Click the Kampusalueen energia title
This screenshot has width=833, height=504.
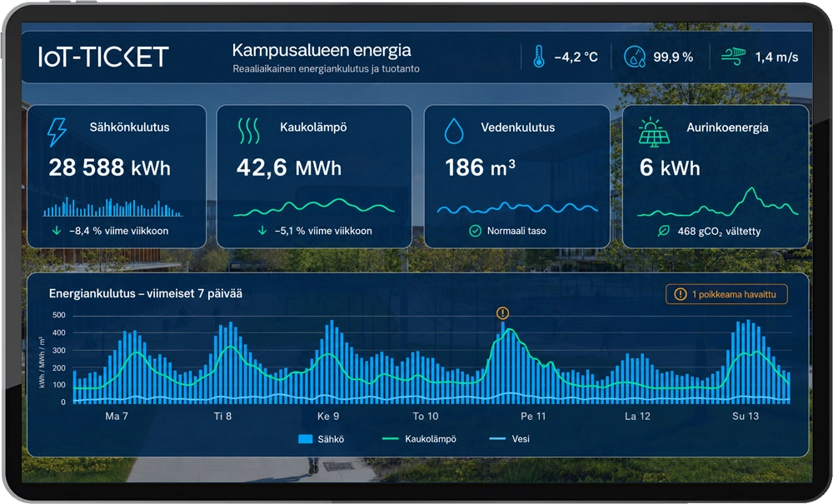[322, 51]
